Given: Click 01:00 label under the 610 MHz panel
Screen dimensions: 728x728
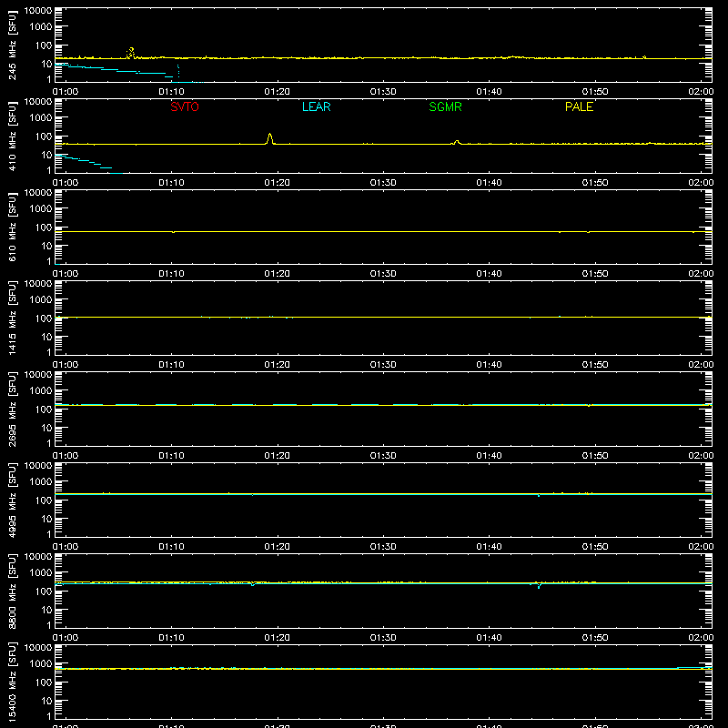Looking at the screenshot, I should 66,274.
